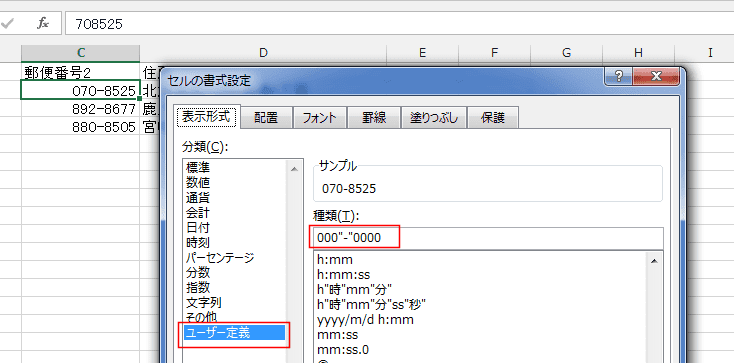Image resolution: width=734 pixels, height=363 pixels.
Task: Click the formula bar confirm checkmark
Action: (x=7, y=23)
